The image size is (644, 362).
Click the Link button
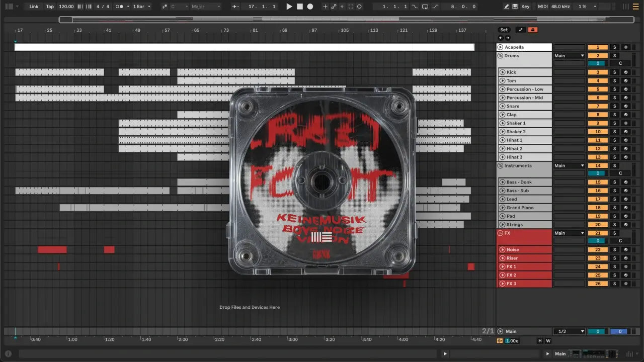coord(34,7)
